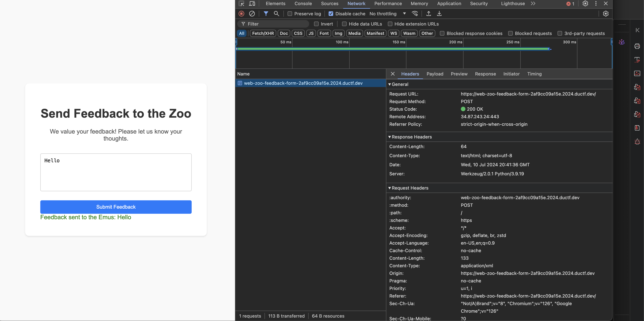View the Response tab
The height and width of the screenshot is (321, 644).
point(485,74)
